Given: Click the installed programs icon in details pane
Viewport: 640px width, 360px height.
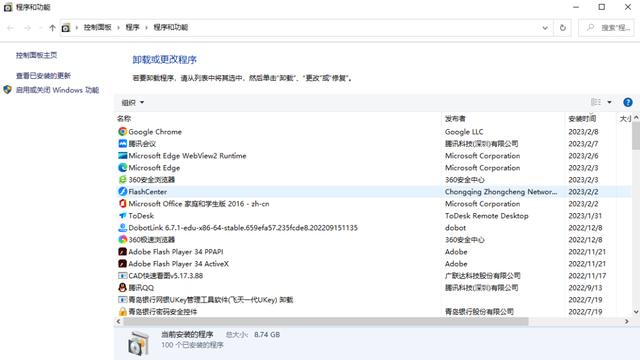Looking at the screenshot, I should click(x=138, y=344).
